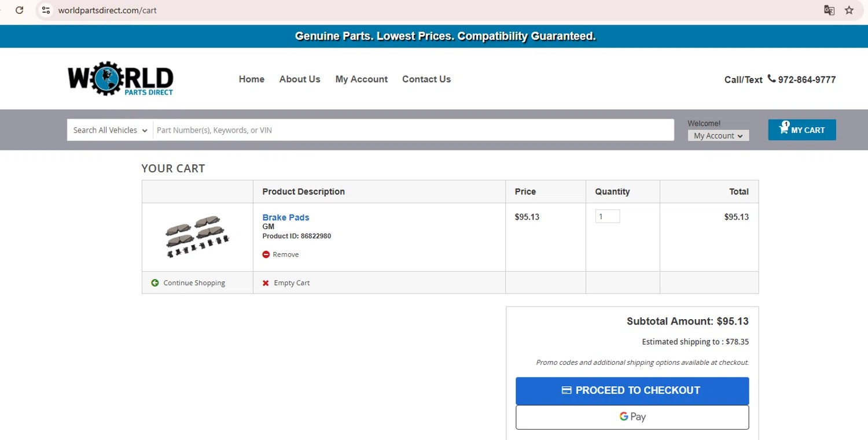Click Empty Cart link text
The image size is (868, 440).
292,283
